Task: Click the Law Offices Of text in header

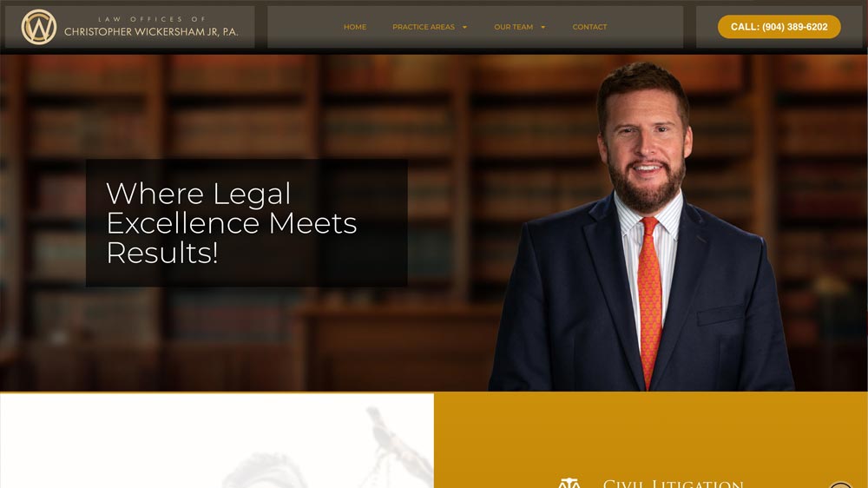Action: pyautogui.click(x=152, y=19)
